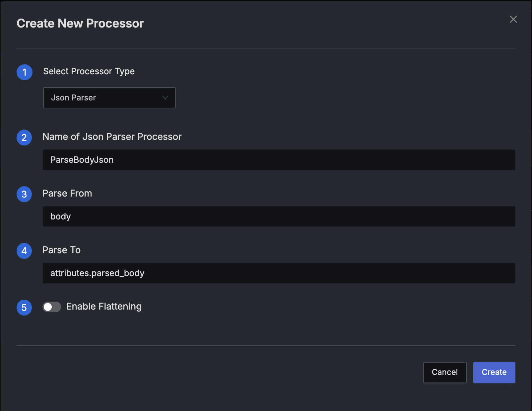Viewport: 532px width, 411px height.
Task: Click the step 2 number badge
Action: [x=24, y=138]
